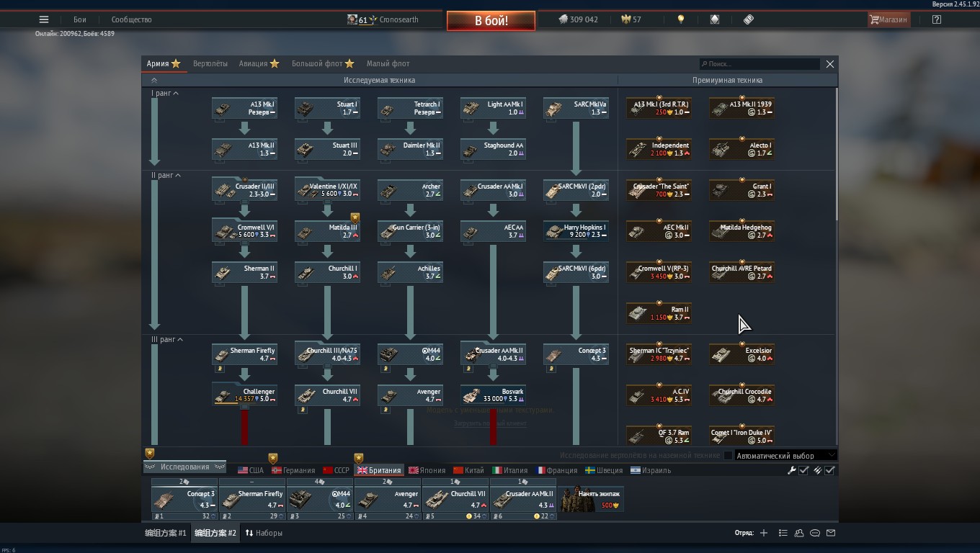Select the Япония nation tab

point(427,470)
